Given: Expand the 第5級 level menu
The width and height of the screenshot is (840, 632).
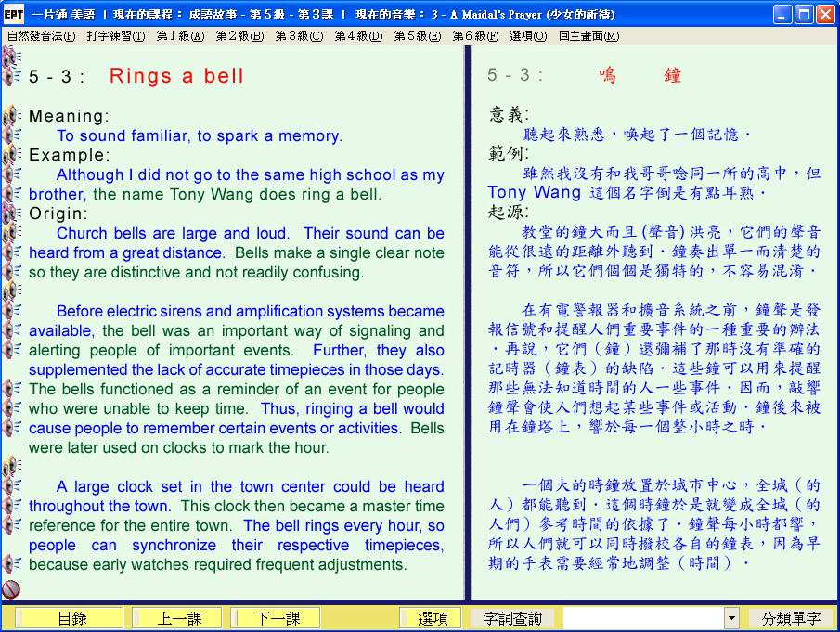Looking at the screenshot, I should click(417, 36).
